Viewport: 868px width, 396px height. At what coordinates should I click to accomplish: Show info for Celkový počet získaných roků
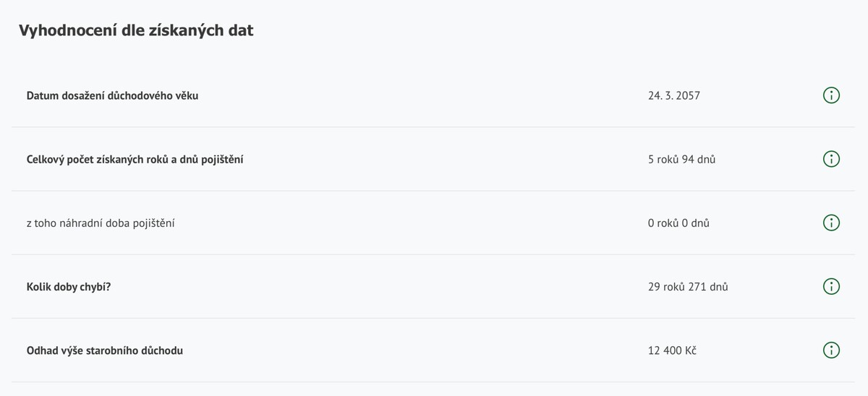tap(831, 159)
